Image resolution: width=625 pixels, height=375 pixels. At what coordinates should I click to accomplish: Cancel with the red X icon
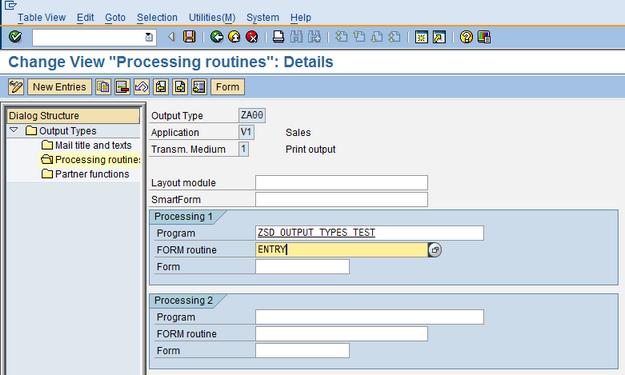tap(252, 37)
